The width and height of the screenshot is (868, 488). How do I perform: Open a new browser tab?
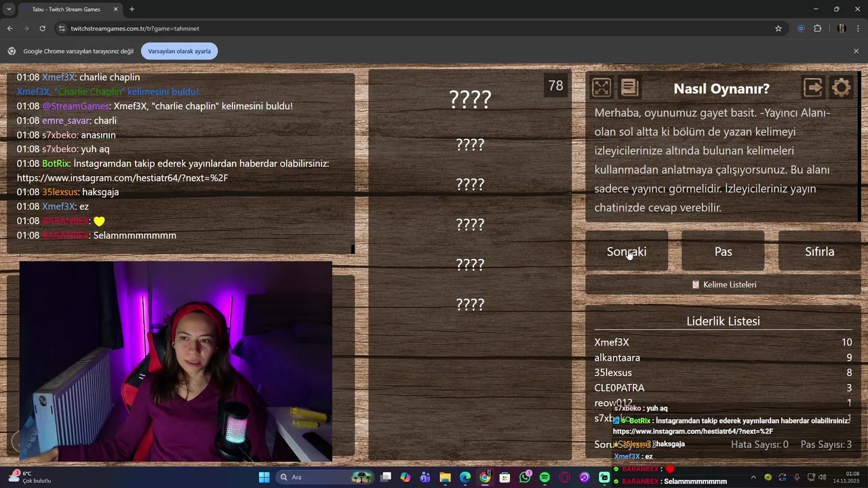(x=132, y=9)
